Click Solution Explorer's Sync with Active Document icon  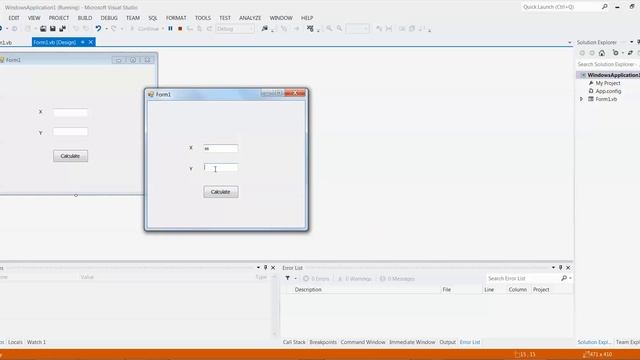pyautogui.click(x=630, y=53)
